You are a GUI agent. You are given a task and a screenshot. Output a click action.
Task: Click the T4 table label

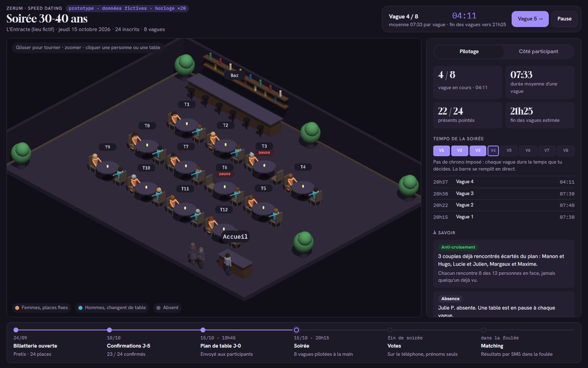tap(303, 167)
